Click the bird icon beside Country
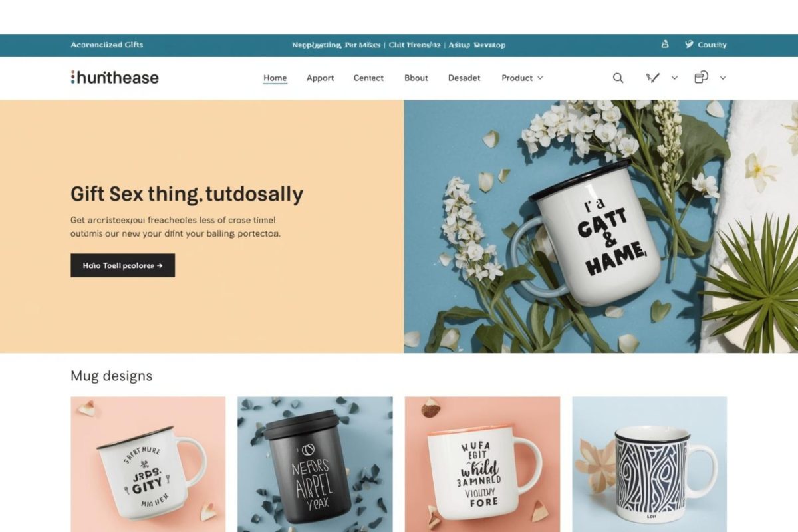This screenshot has height=532, width=798. pyautogui.click(x=689, y=45)
